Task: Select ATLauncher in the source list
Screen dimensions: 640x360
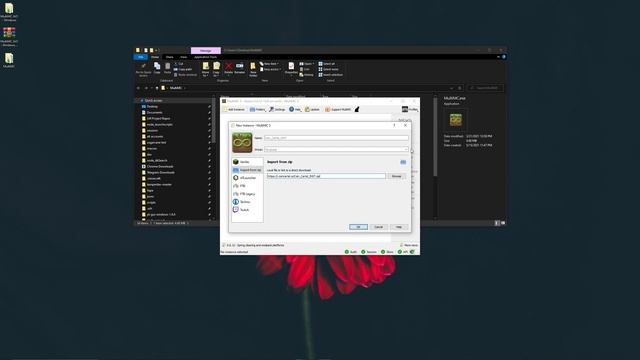Action: [x=247, y=178]
